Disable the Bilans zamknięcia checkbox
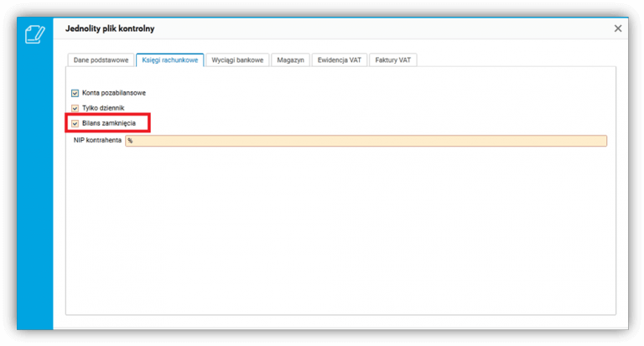The image size is (644, 346). pyautogui.click(x=75, y=123)
